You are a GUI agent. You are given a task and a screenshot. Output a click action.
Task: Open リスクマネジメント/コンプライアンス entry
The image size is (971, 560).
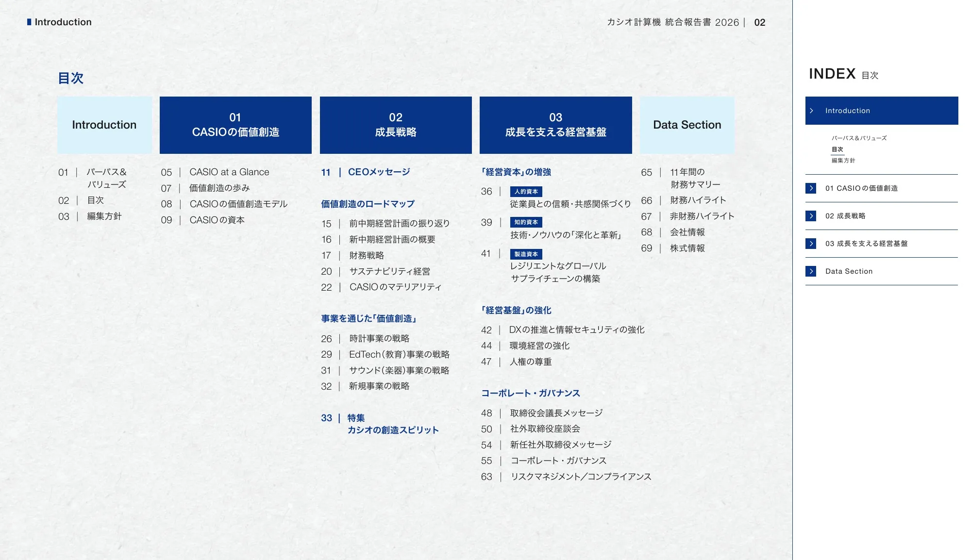tap(567, 477)
